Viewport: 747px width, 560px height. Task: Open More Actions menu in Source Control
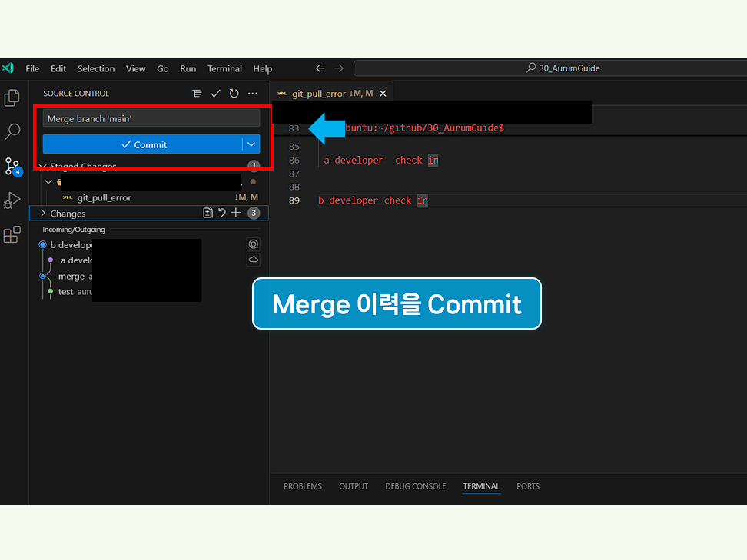point(252,93)
